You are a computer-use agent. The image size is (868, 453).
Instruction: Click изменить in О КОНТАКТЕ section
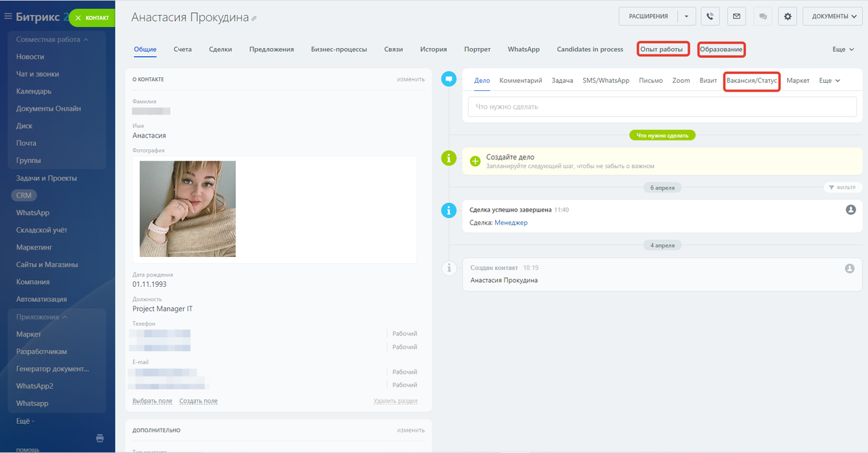click(x=411, y=79)
